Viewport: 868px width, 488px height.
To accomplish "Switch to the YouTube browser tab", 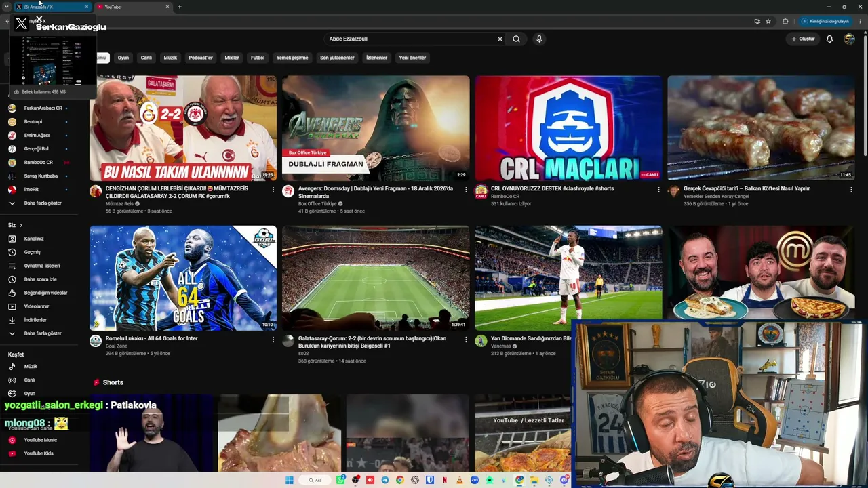I will coord(132,7).
